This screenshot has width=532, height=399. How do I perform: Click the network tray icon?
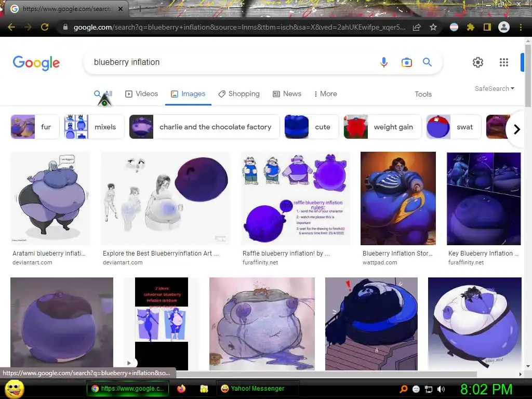click(429, 390)
